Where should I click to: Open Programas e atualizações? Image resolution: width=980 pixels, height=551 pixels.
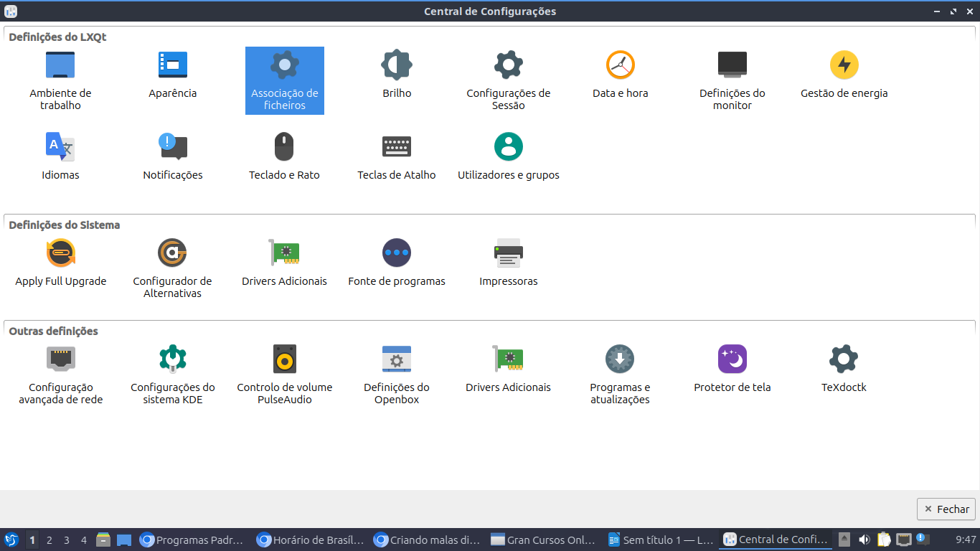[621, 375]
